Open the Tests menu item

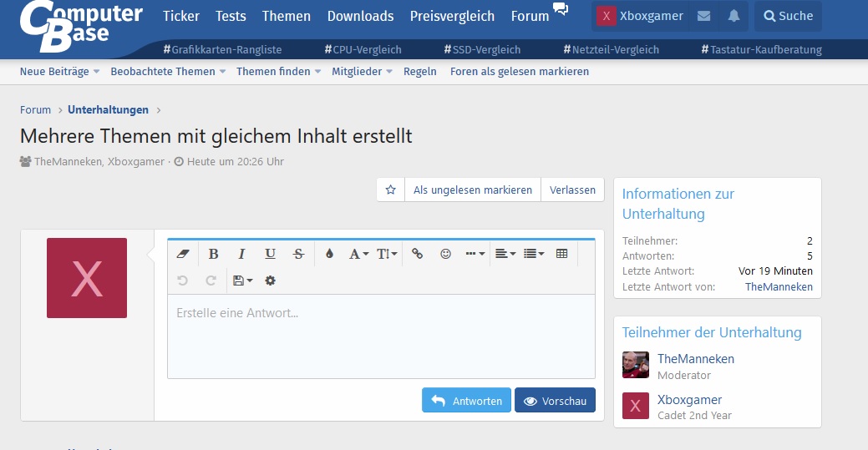coord(231,16)
